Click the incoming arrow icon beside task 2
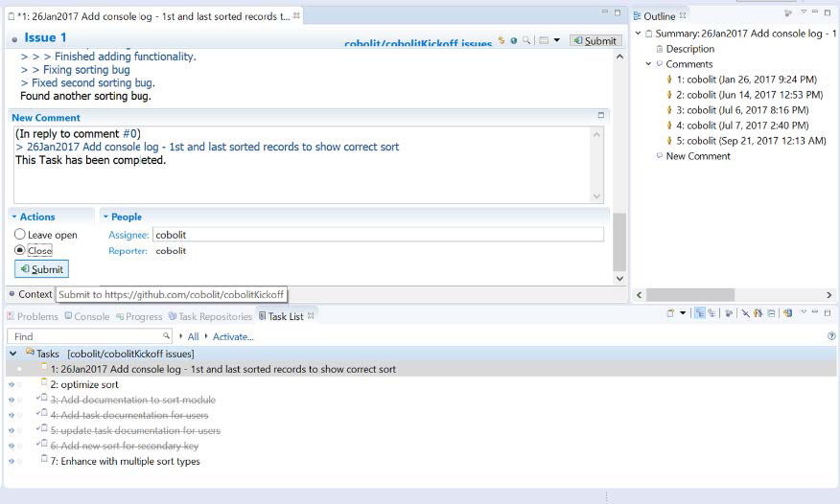Viewport: 840px width, 504px height. 12,384
